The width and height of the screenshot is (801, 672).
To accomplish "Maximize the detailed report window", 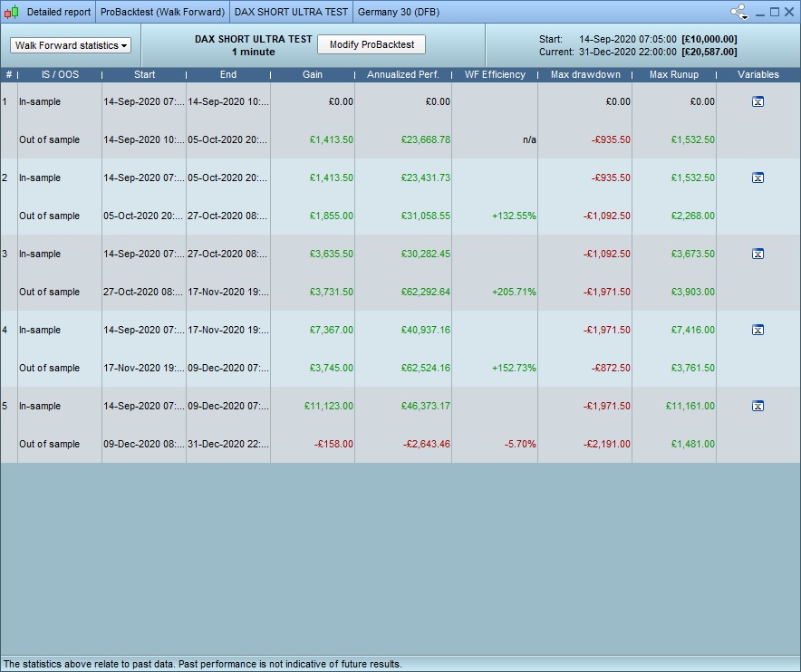I will (x=775, y=12).
